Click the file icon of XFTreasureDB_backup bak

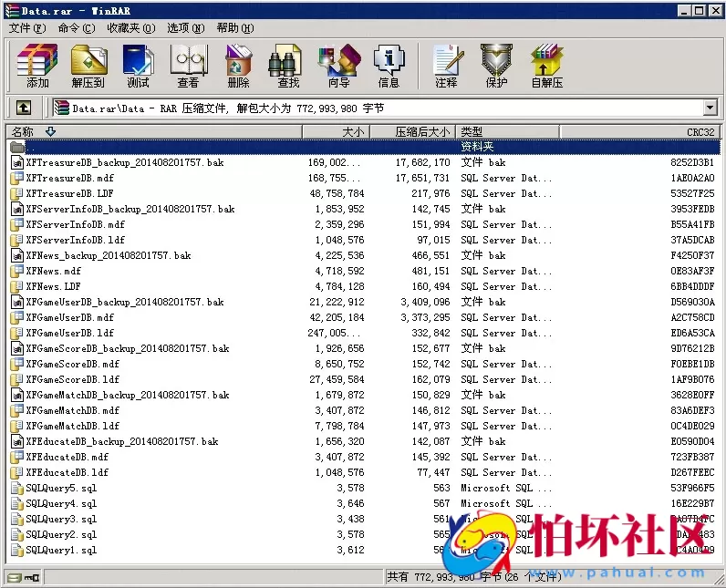[x=17, y=162]
